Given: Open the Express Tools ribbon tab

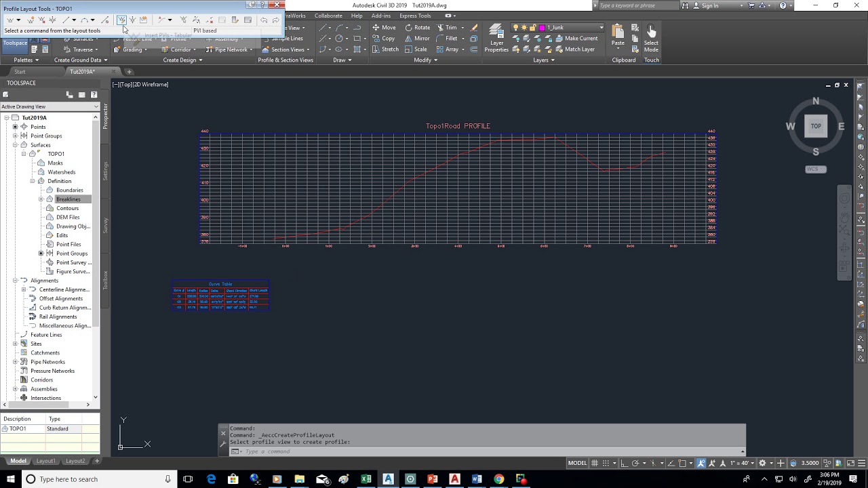Looking at the screenshot, I should click(415, 16).
